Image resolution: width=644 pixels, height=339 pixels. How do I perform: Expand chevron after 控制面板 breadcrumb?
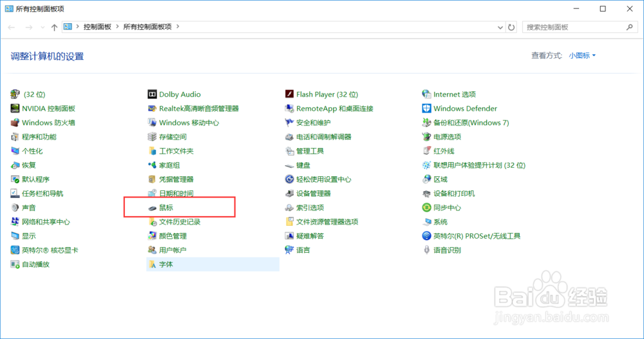(117, 26)
